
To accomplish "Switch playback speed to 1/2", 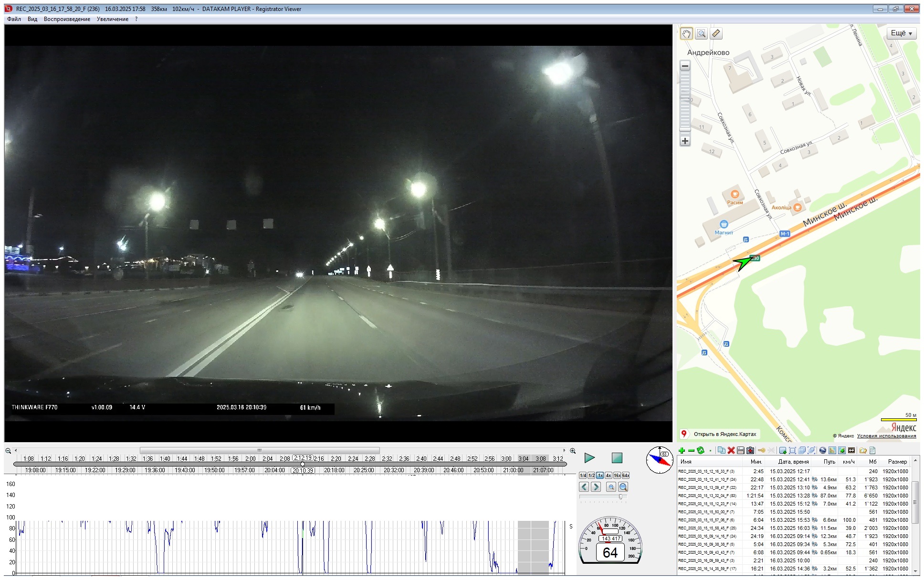I will 591,476.
